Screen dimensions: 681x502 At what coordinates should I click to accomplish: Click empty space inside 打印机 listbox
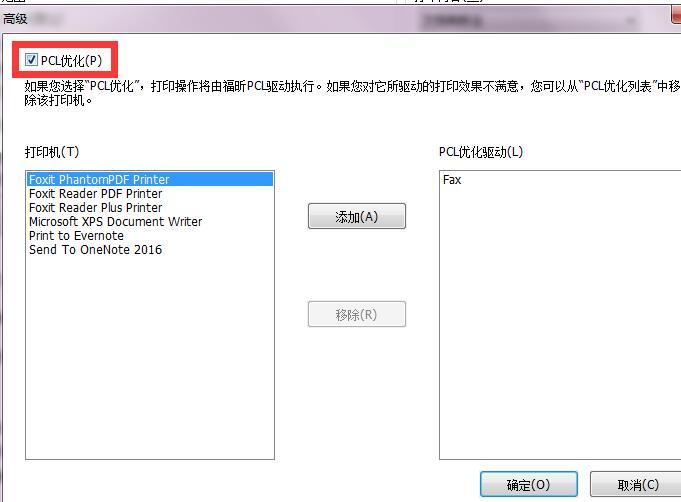[150, 356]
